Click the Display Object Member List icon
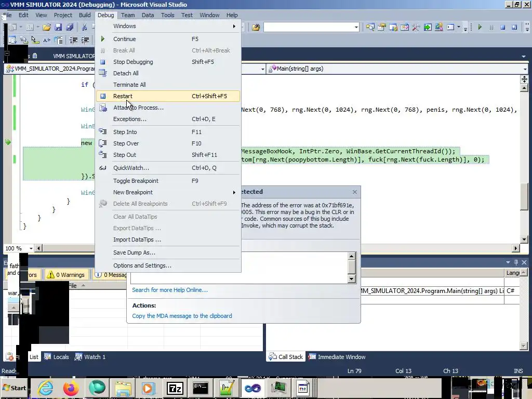532x399 pixels. coord(12,41)
